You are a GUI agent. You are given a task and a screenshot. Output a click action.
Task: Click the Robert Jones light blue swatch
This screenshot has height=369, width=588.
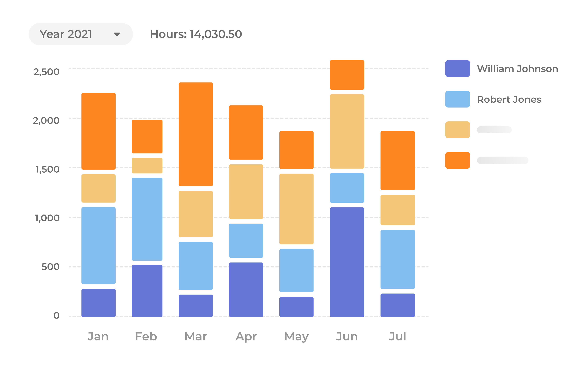click(x=457, y=99)
